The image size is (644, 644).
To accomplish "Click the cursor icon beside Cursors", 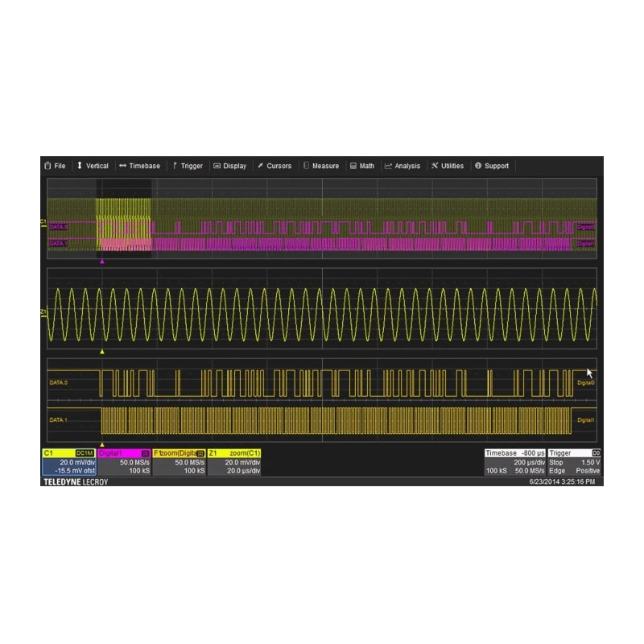I will [x=260, y=166].
